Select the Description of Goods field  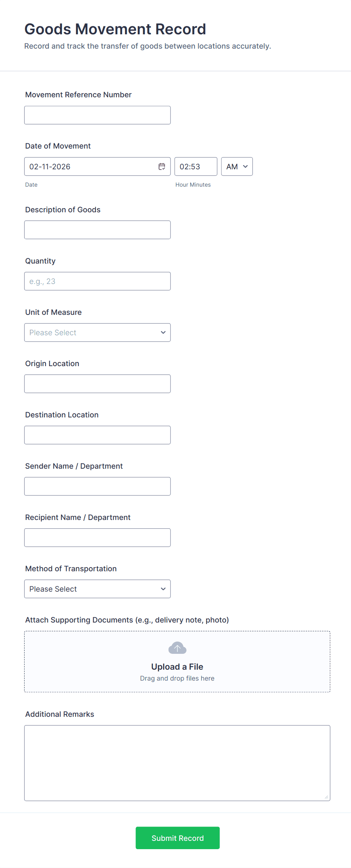[97, 230]
